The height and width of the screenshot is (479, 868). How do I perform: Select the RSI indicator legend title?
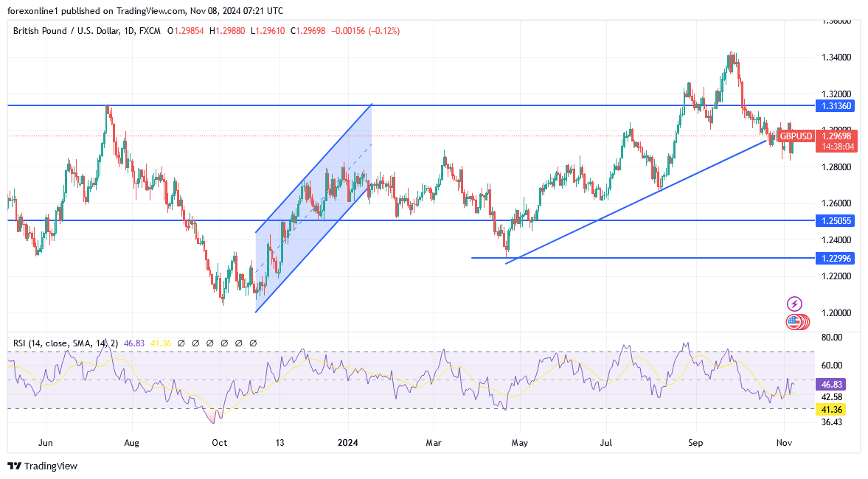pyautogui.click(x=65, y=343)
